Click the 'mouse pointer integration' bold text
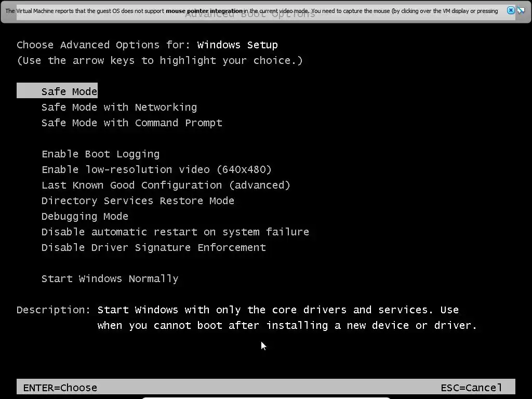 click(204, 11)
